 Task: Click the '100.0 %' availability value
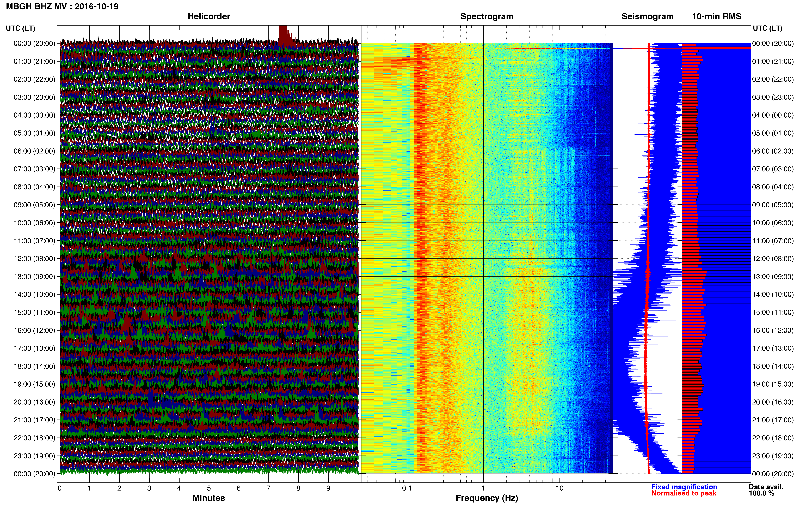click(x=761, y=493)
